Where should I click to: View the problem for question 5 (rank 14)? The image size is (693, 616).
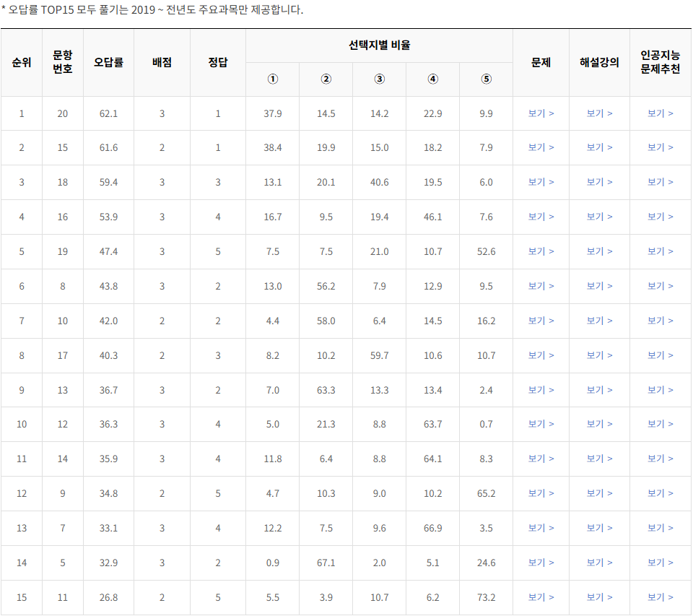(539, 563)
